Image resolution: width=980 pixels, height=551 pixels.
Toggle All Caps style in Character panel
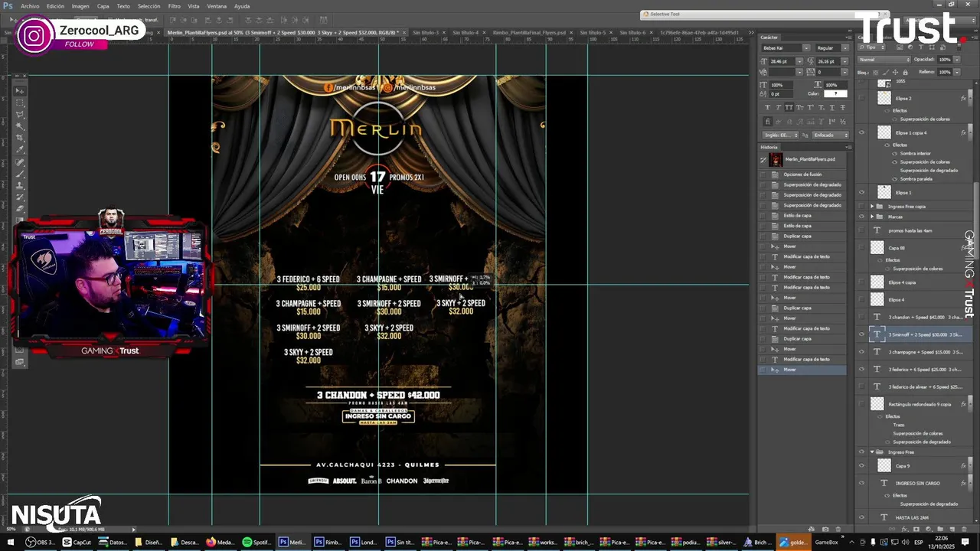tap(789, 107)
